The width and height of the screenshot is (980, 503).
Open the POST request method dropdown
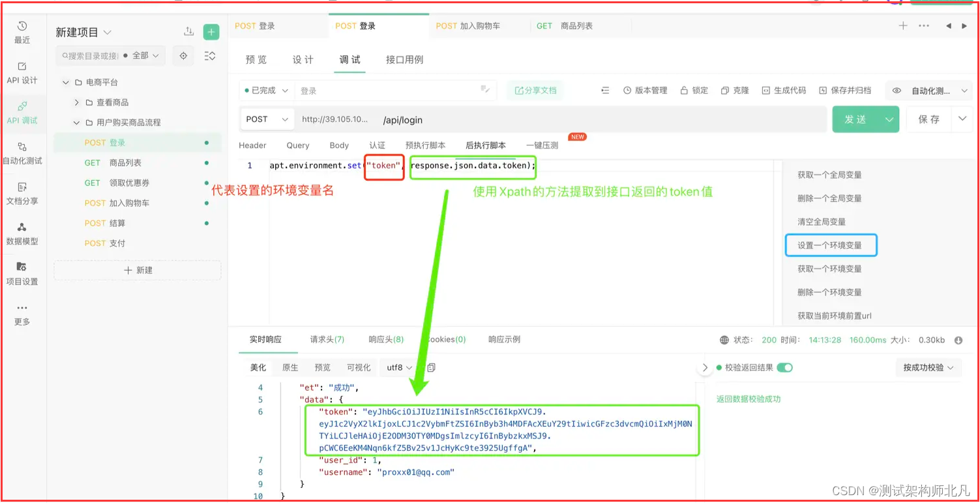point(267,119)
